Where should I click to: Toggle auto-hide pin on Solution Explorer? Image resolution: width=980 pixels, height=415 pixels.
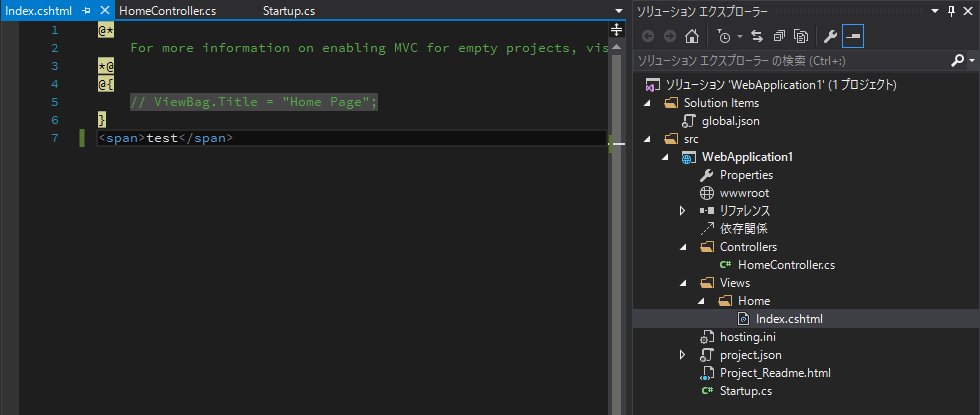pos(952,11)
